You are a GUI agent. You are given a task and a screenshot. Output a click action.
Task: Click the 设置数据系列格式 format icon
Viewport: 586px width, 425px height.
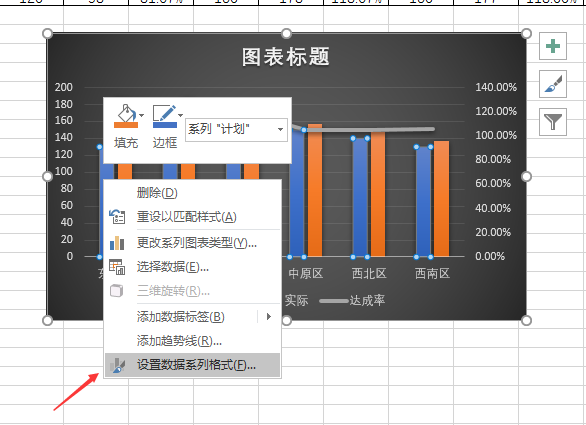[x=117, y=365]
